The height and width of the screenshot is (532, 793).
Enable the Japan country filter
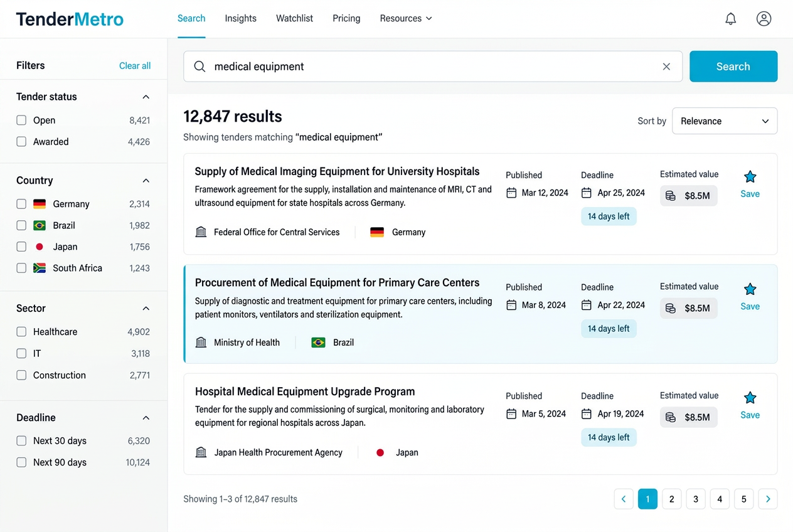tap(21, 247)
